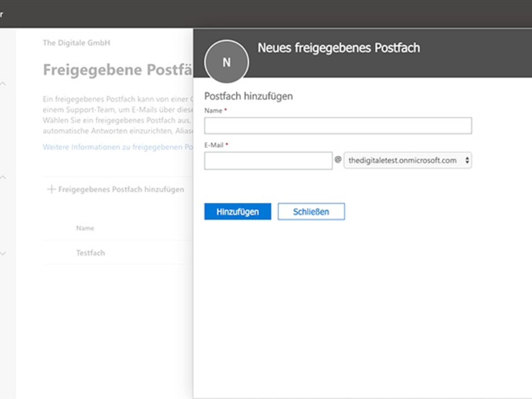
Task: Click the Name column header
Action: [85, 228]
